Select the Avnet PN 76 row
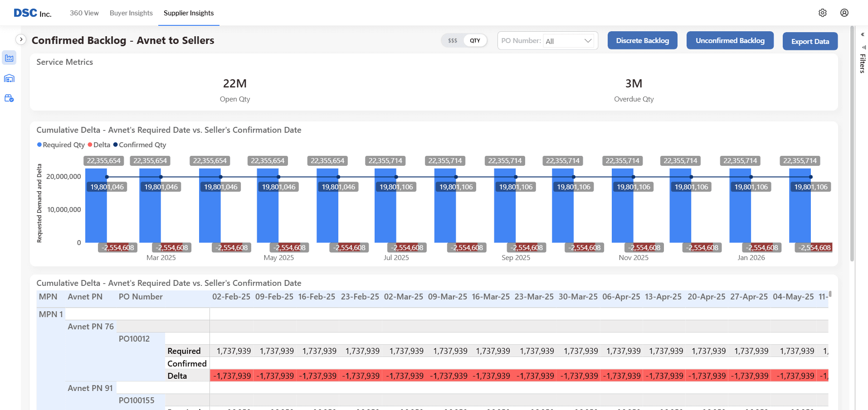The height and width of the screenshot is (410, 868). 91,327
